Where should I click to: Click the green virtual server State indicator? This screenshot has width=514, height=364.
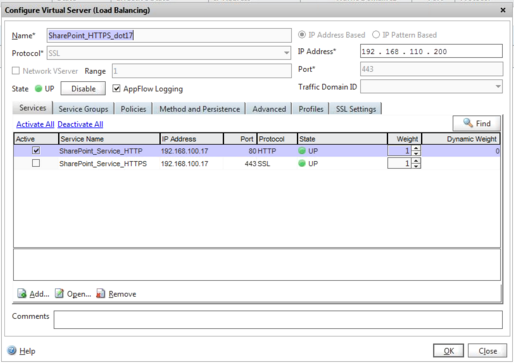coord(38,89)
